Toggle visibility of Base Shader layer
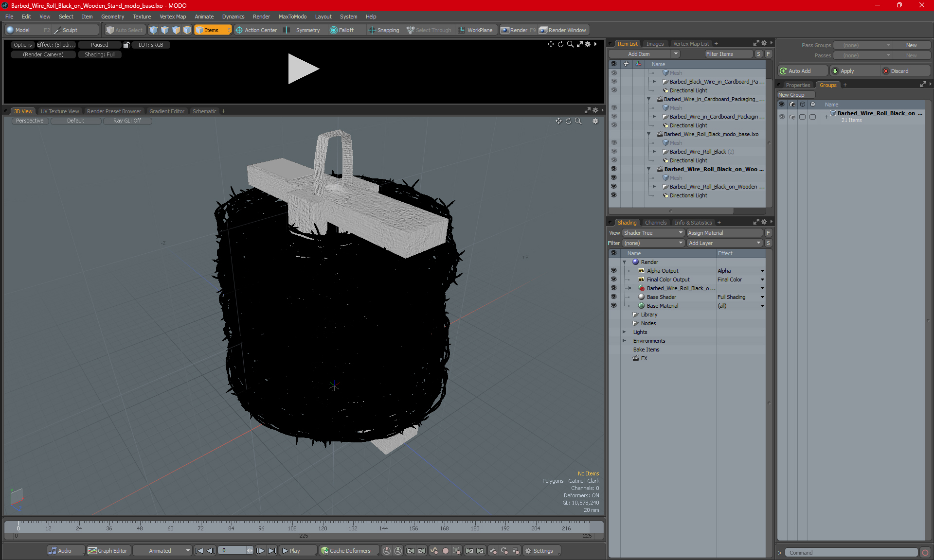The image size is (934, 560). tap(614, 297)
